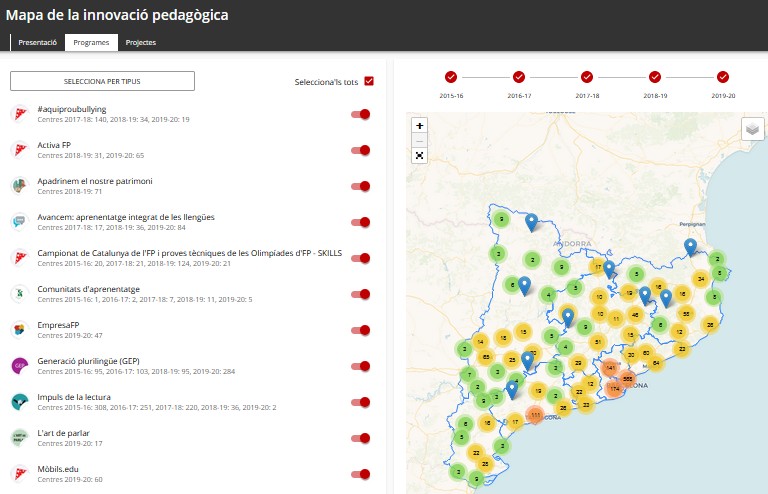Image resolution: width=768 pixels, height=494 pixels.
Task: Switch to the Presentació tab
Action: point(37,43)
